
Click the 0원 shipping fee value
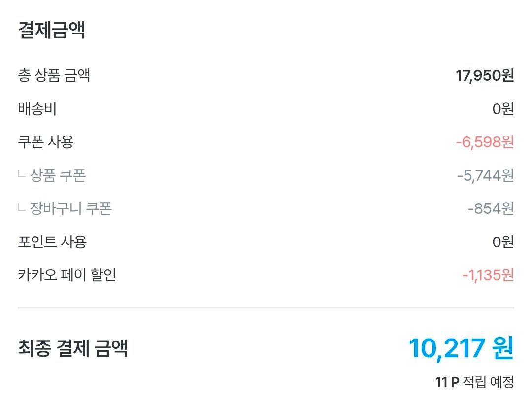[503, 109]
